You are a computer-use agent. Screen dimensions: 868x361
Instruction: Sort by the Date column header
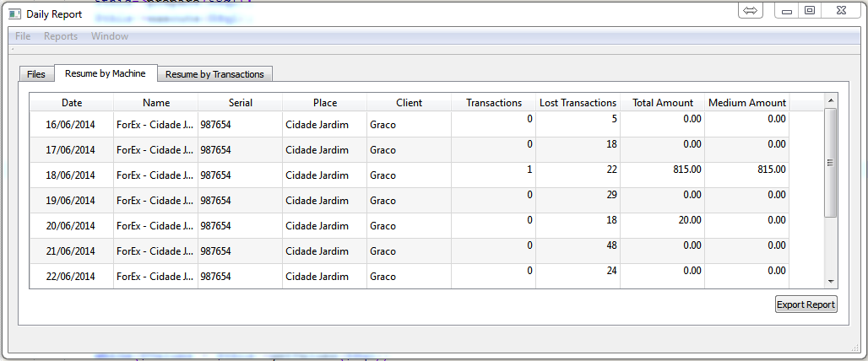point(72,103)
